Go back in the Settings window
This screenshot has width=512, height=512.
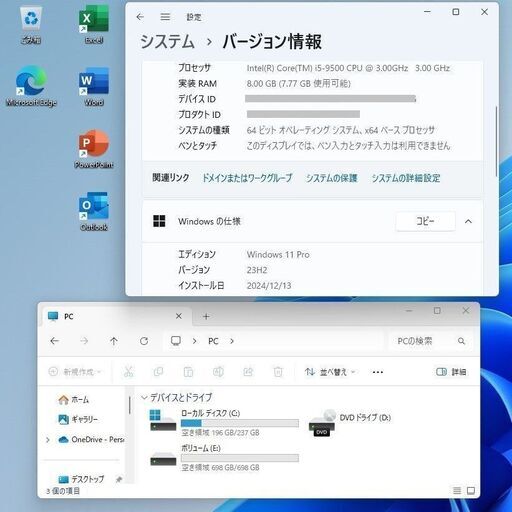pos(140,17)
